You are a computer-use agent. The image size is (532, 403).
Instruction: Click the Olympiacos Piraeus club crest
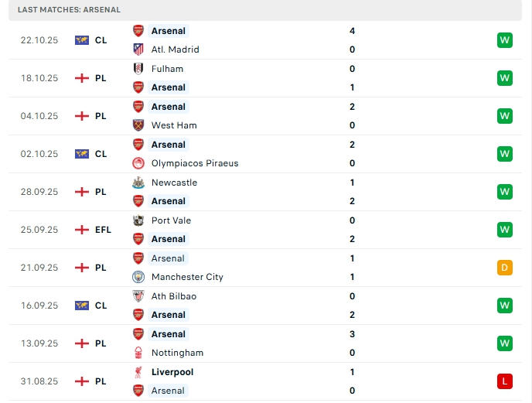click(138, 163)
